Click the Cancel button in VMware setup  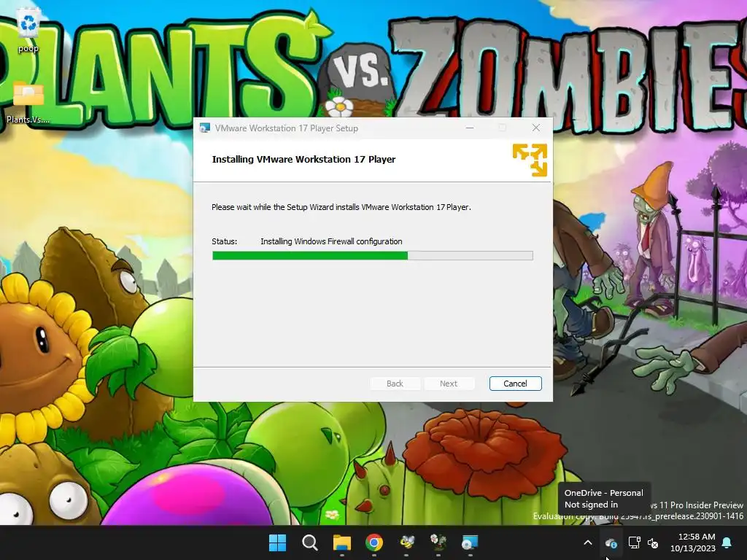click(x=515, y=384)
